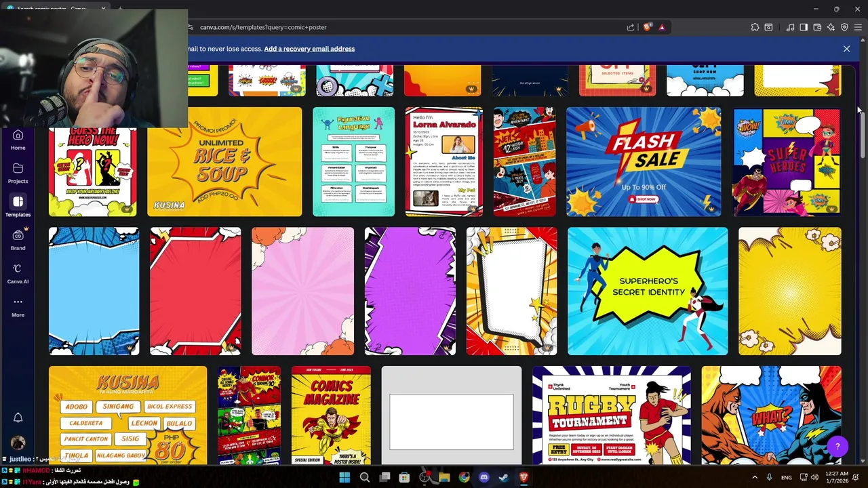Toggle the browser sidebar panel icon
Image resolution: width=868 pixels, height=488 pixels.
click(x=804, y=27)
